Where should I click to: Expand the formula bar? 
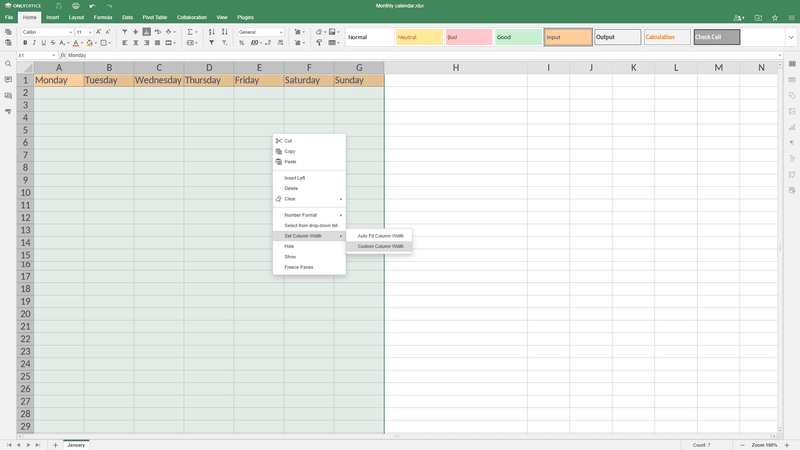point(780,55)
